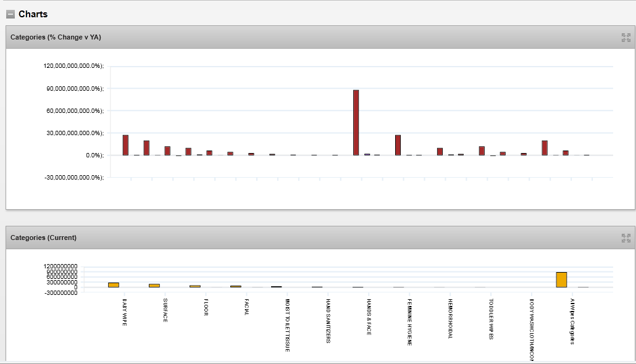636x364 pixels.
Task: Click the FACIAL orange bar
Action: click(236, 286)
